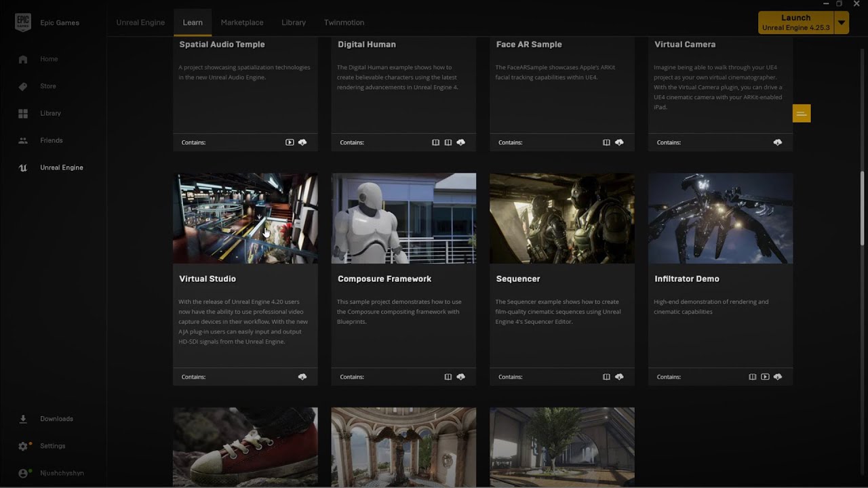Open sidebar Library with grid icon
This screenshot has width=868, height=488.
tap(41, 113)
